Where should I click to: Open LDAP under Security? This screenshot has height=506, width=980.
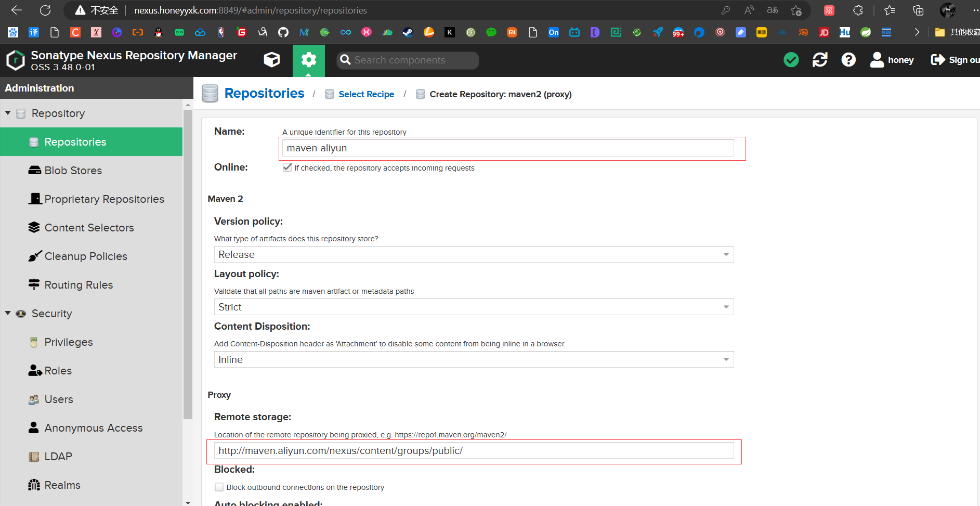[91, 456]
